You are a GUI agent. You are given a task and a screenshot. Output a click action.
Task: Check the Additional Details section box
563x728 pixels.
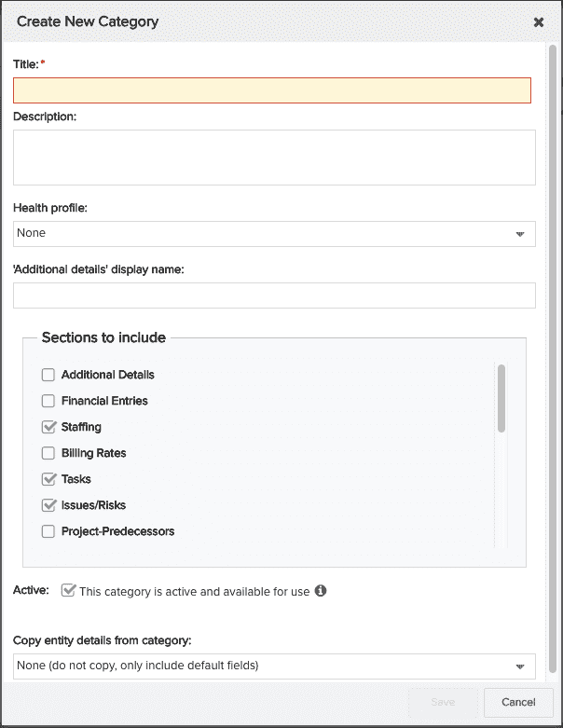(x=48, y=375)
